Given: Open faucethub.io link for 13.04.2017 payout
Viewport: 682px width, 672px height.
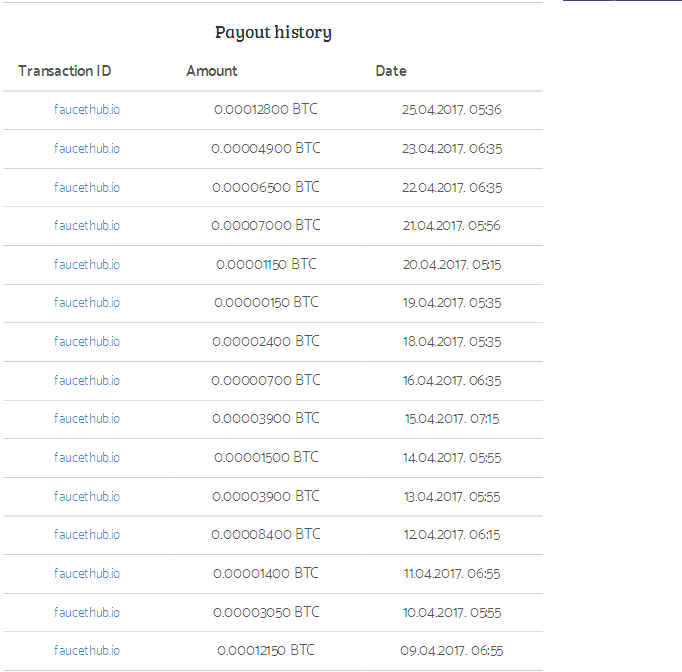Looking at the screenshot, I should tap(87, 496).
